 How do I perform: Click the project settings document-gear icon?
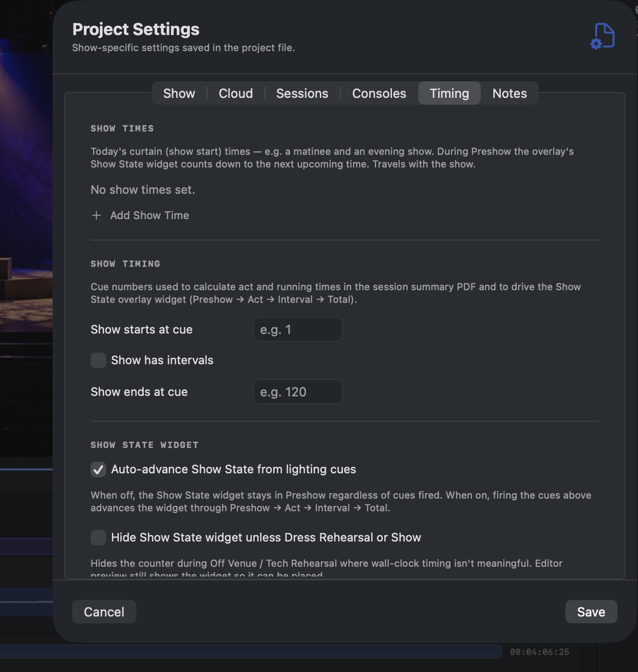coord(602,36)
